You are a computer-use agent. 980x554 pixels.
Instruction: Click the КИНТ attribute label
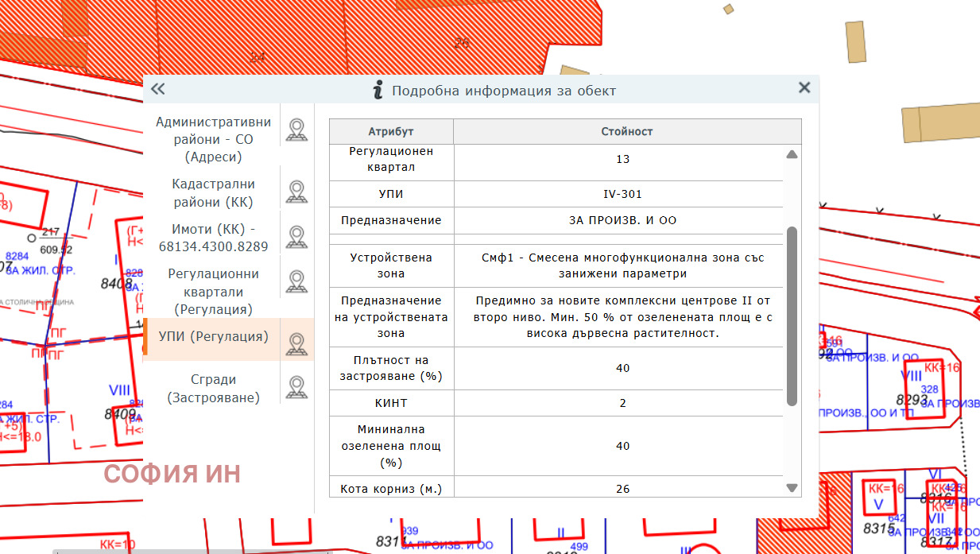click(x=391, y=403)
